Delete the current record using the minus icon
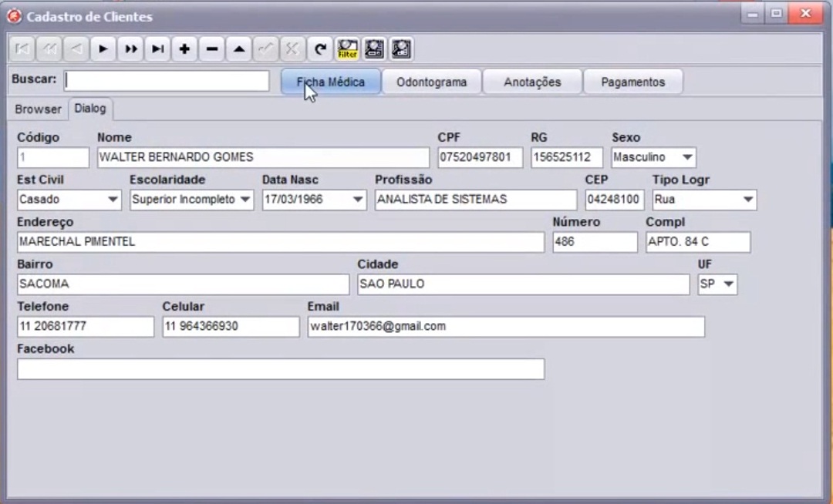The image size is (833, 504). click(211, 49)
